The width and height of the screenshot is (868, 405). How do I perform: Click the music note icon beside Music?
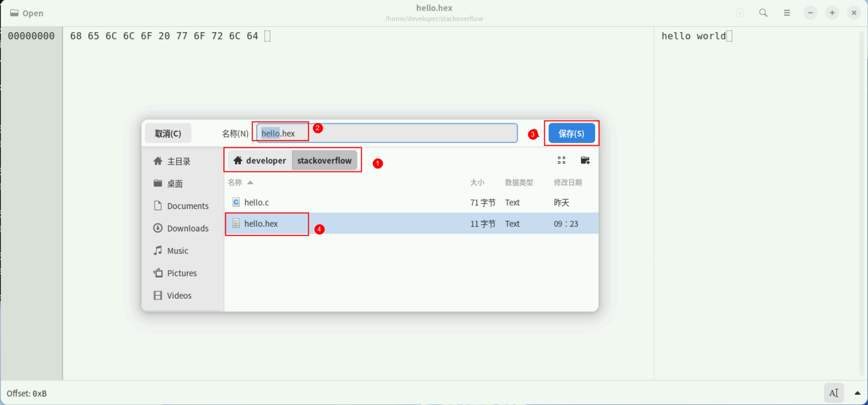158,250
